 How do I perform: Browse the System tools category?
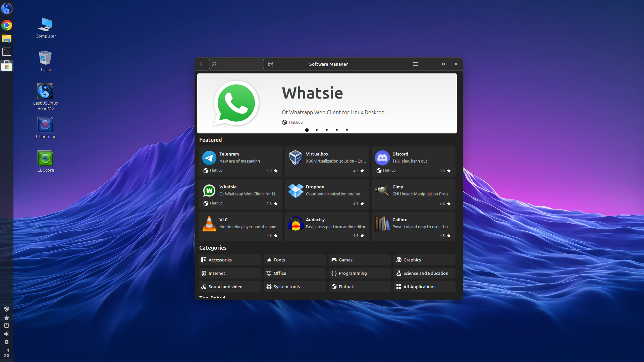[x=294, y=287]
